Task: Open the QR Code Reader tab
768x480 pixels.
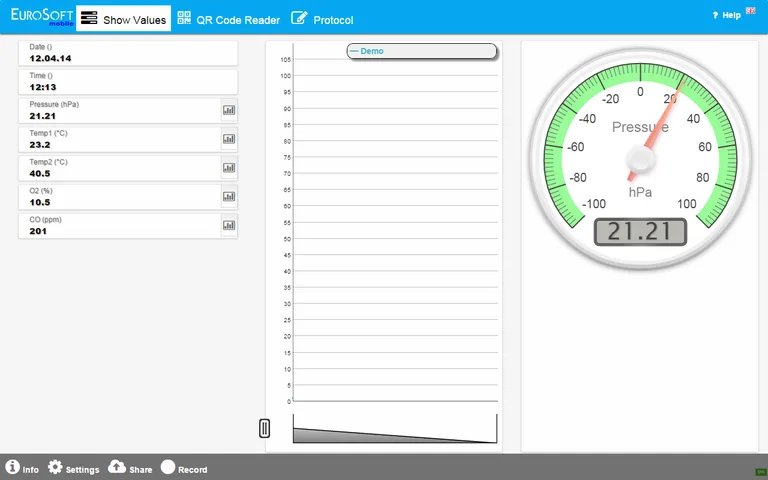Action: coord(229,19)
